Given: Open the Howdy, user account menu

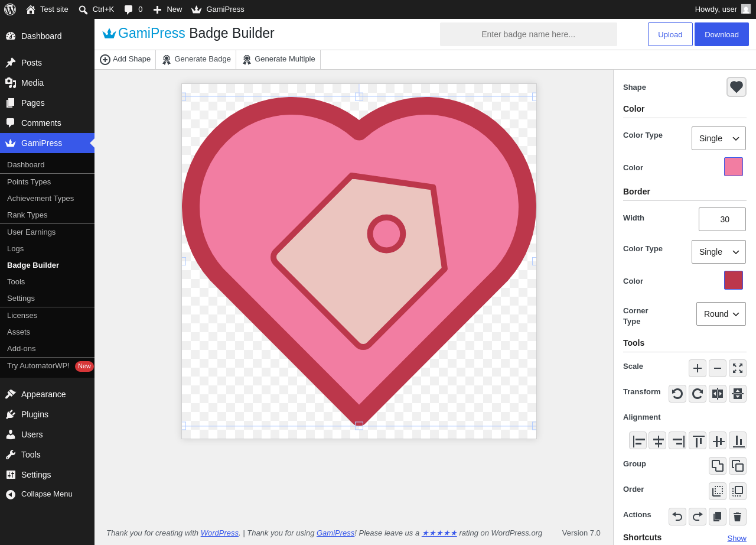Looking at the screenshot, I should tap(723, 9).
